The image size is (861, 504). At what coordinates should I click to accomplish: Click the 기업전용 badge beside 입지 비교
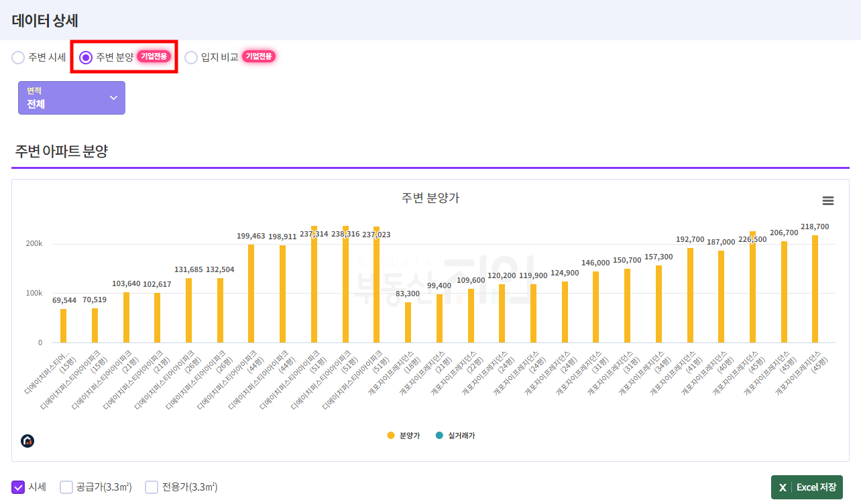click(x=259, y=57)
